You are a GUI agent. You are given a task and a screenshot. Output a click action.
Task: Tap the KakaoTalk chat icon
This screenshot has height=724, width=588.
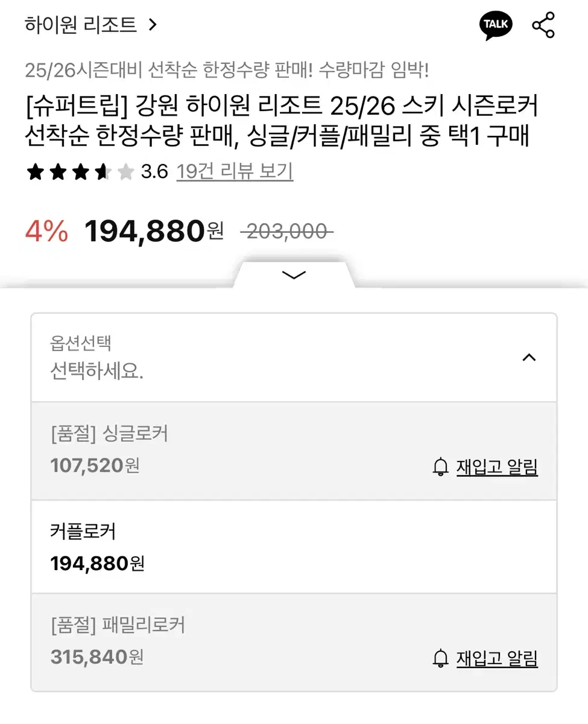(496, 25)
